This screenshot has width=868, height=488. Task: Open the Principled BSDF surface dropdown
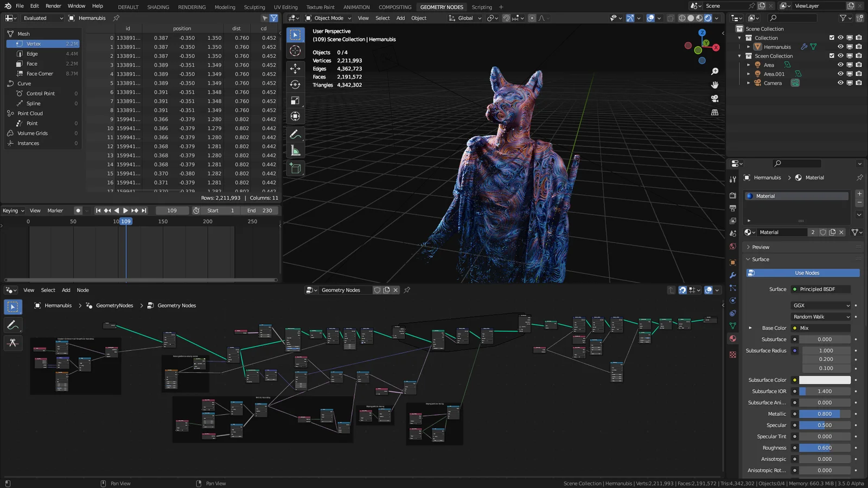pos(820,289)
